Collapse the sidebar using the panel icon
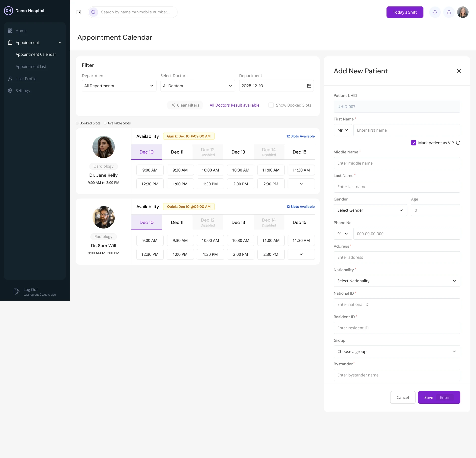The height and width of the screenshot is (458, 476). coord(79,12)
